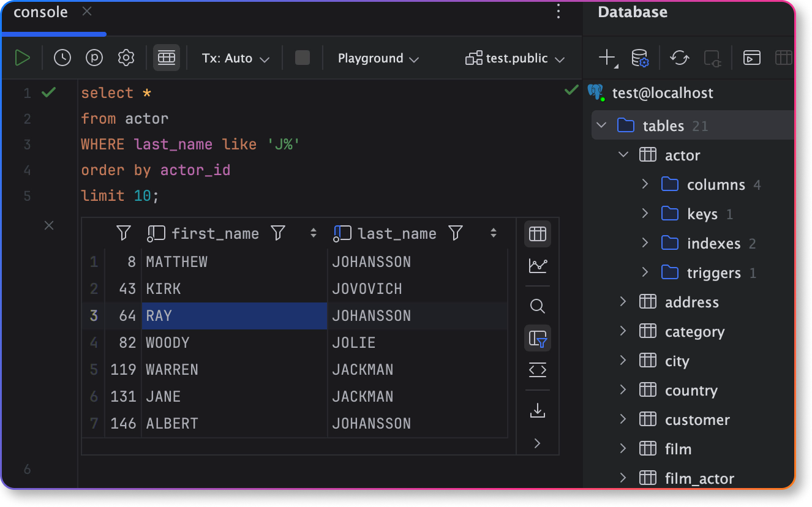Run the query with the green Execute icon
This screenshot has width=812, height=507.
point(23,58)
